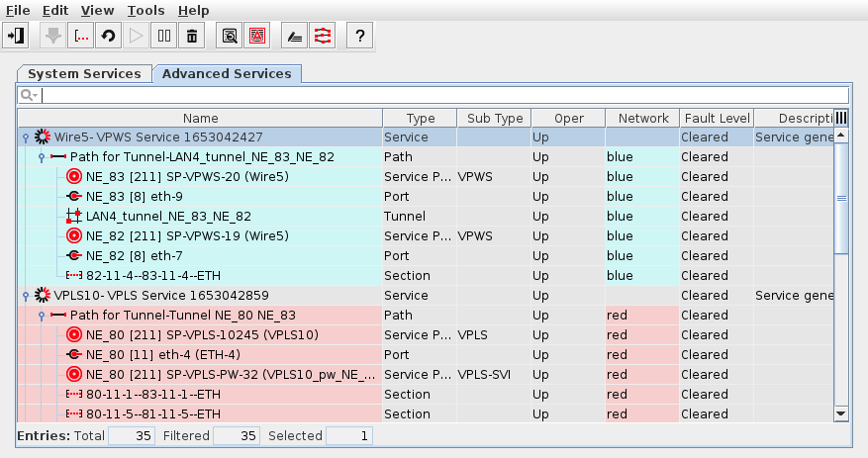This screenshot has width=868, height=458.
Task: Click the red topology tree icon
Action: coord(322,37)
